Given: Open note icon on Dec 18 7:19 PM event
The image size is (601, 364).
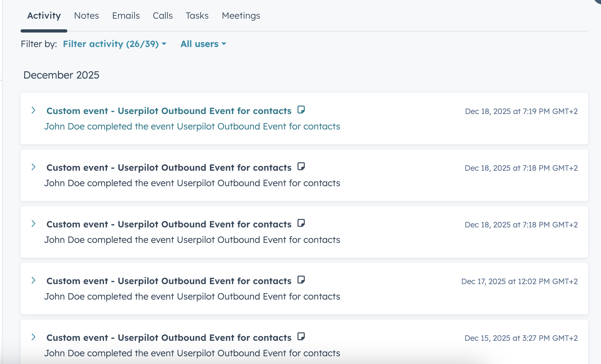Looking at the screenshot, I should tap(301, 110).
